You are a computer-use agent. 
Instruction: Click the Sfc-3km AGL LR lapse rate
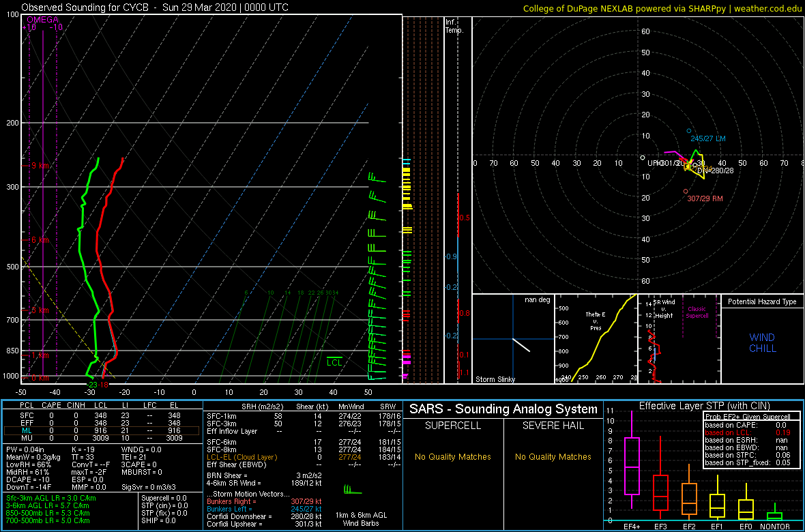point(51,499)
